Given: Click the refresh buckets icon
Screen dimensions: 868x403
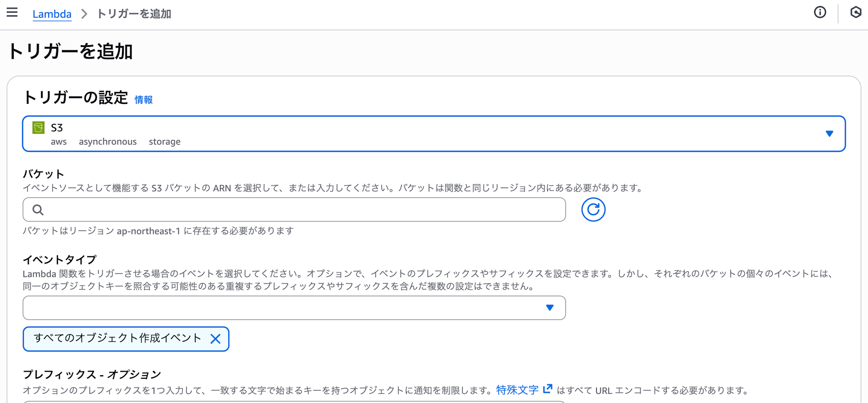Looking at the screenshot, I should (593, 209).
